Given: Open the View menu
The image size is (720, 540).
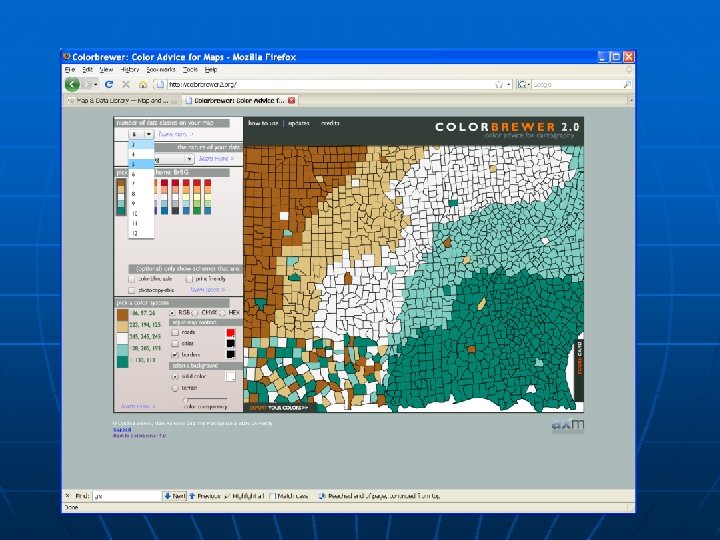Looking at the screenshot, I should pos(107,70).
